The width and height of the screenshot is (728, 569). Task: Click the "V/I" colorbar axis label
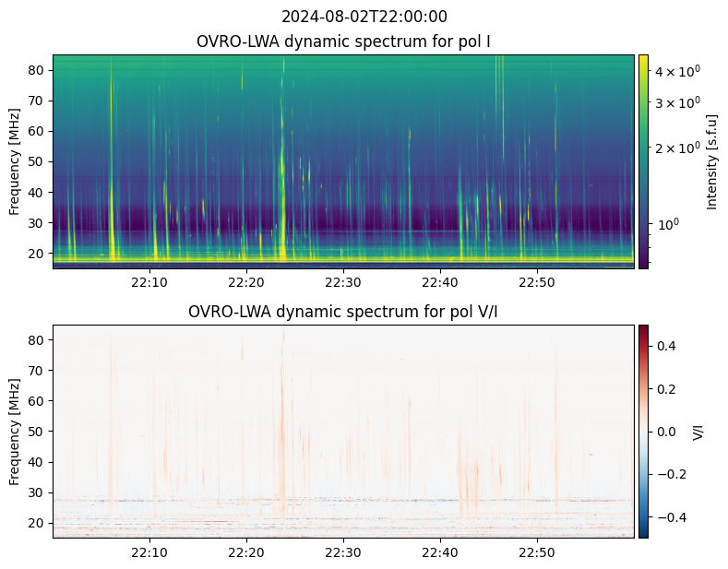coord(698,432)
